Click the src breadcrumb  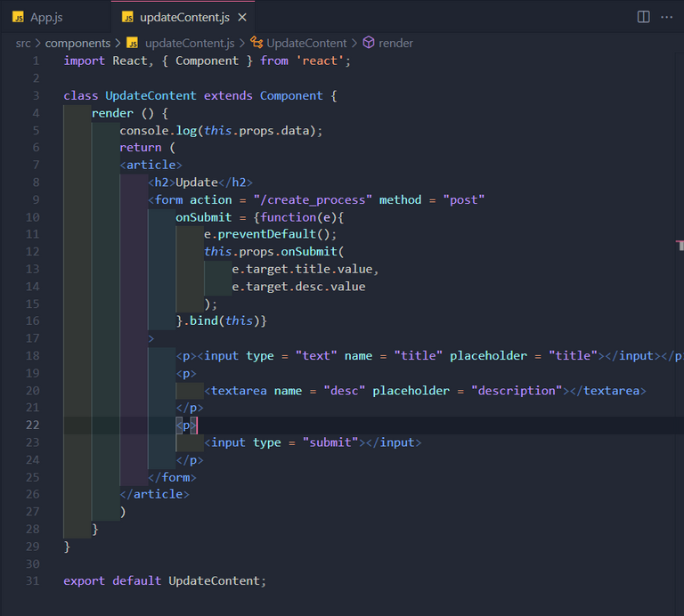pos(23,43)
